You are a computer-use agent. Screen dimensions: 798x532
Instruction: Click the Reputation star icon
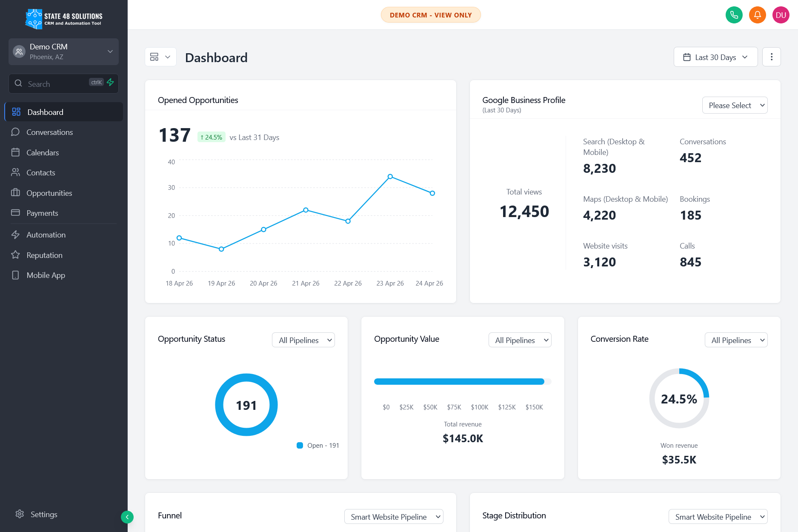click(16, 255)
